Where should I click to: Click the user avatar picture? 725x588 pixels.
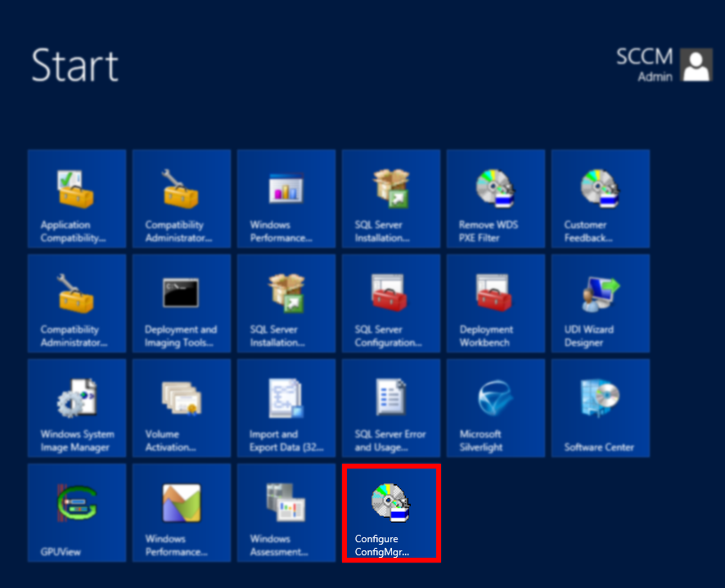pyautogui.click(x=696, y=65)
